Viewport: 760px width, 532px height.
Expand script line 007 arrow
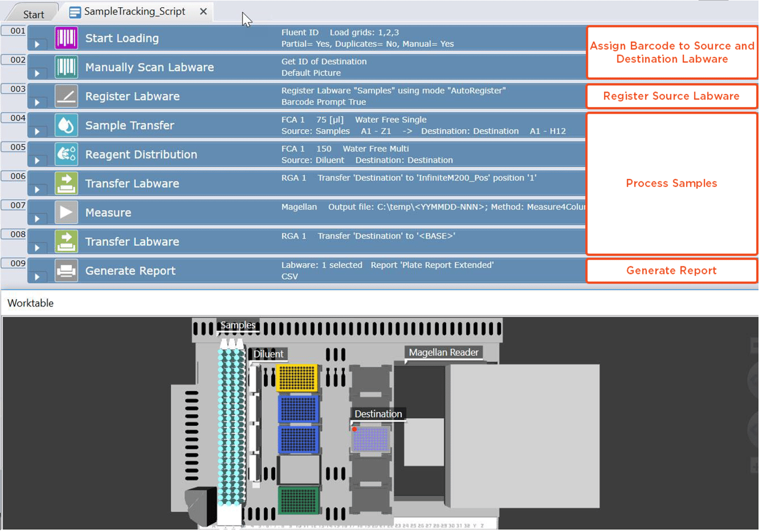[x=37, y=219]
